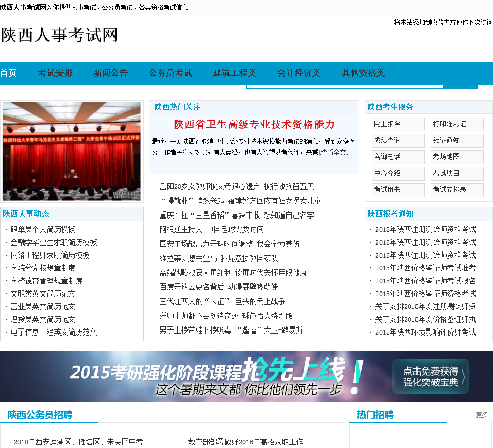493x448 pixels.
Task: Click the 2015考研强化阶段课程 banner ad
Action: click(x=246, y=377)
